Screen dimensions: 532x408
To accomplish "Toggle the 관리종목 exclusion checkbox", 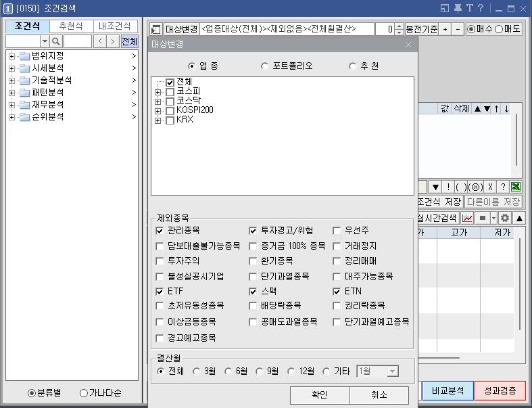I will pos(160,231).
